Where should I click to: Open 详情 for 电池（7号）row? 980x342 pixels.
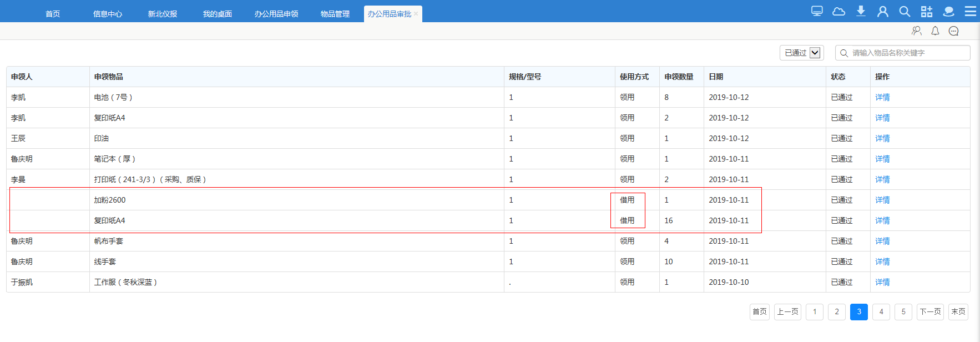click(x=882, y=97)
